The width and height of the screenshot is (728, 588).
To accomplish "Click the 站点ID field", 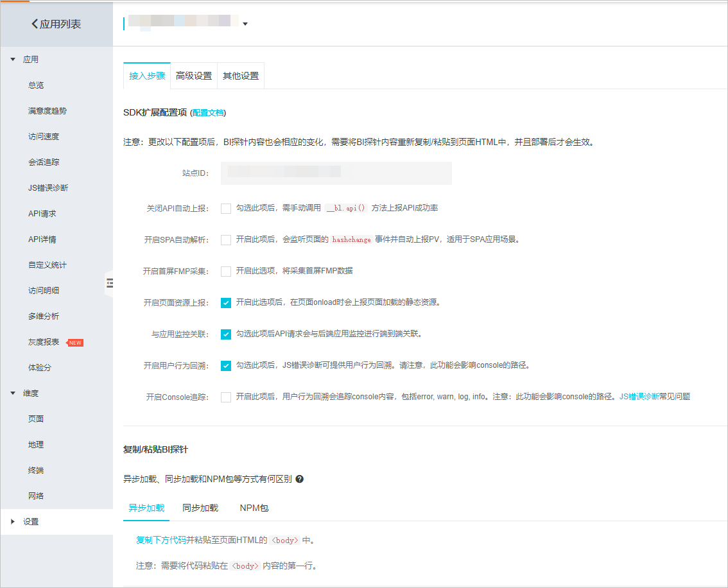I will pos(336,173).
